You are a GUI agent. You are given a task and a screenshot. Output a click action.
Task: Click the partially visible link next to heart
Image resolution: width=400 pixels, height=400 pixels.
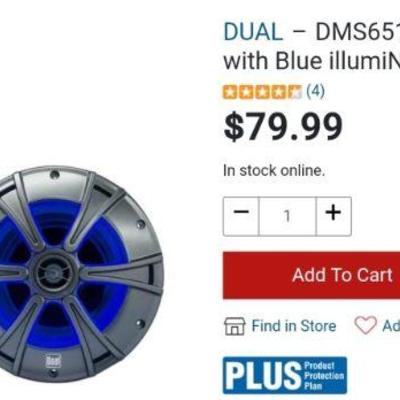point(391,326)
